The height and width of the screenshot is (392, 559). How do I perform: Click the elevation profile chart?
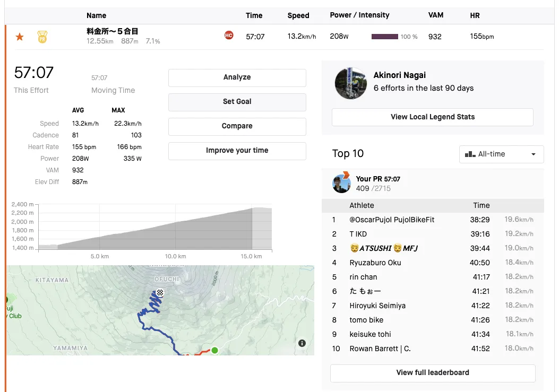155,228
